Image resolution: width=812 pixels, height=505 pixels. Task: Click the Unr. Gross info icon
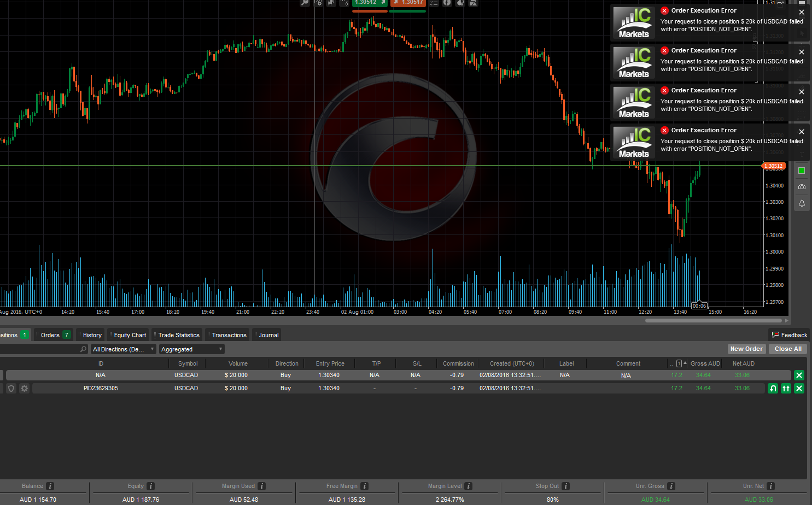671,486
